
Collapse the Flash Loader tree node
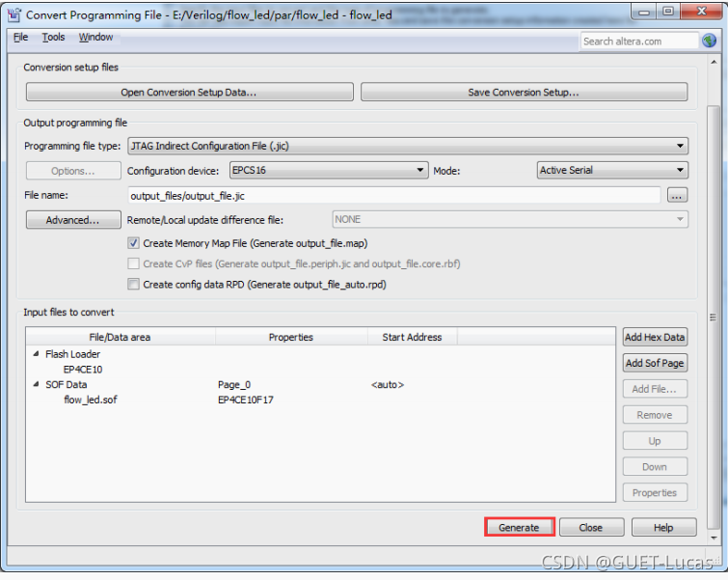pos(37,354)
